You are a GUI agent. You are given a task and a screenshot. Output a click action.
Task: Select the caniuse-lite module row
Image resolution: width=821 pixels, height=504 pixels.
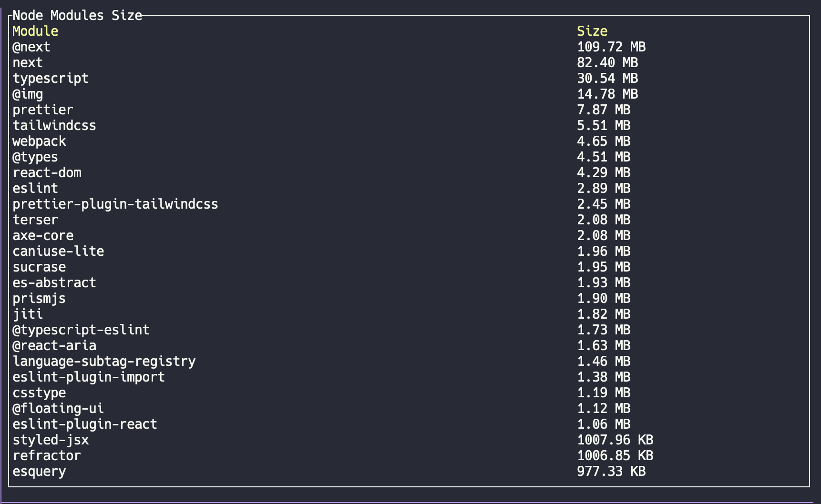[x=409, y=252]
